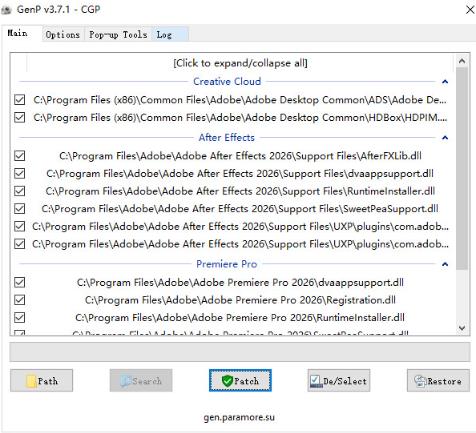The image size is (476, 433).
Task: Click the expand/collapse all header row
Action: pos(240,63)
